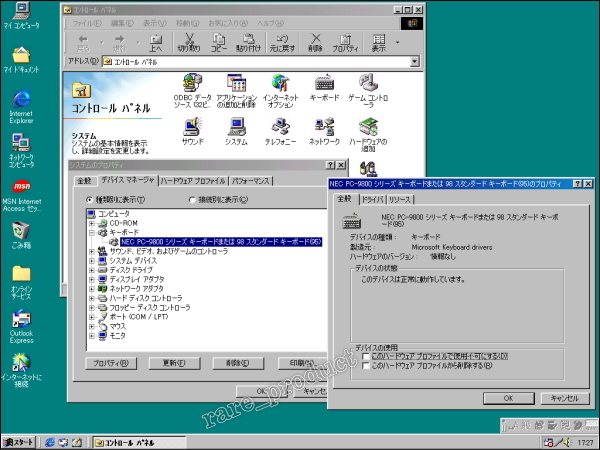Screen dimensions: 600x450
Task: Open インターネットに接続 desktop icon
Action: pos(21,370)
